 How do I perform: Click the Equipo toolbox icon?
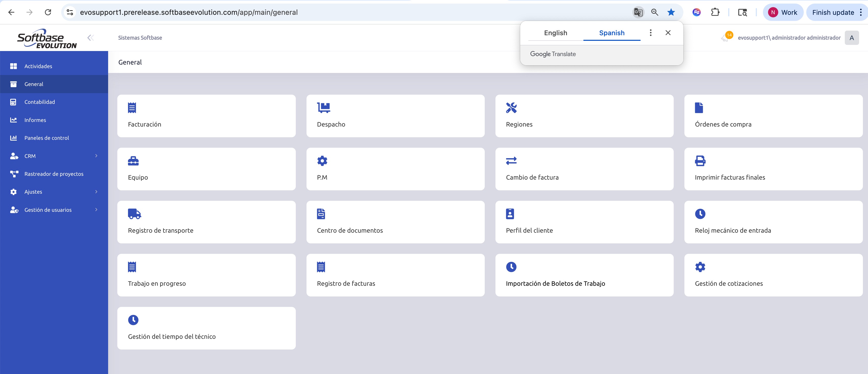click(133, 161)
